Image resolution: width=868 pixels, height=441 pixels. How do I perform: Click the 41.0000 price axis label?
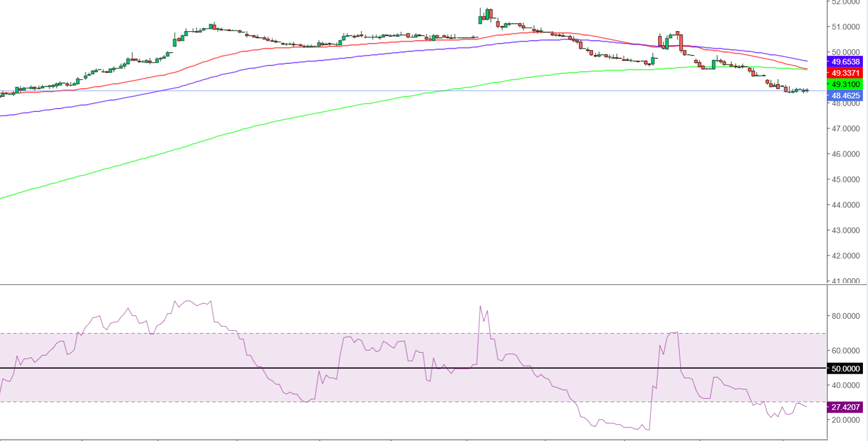(x=846, y=281)
